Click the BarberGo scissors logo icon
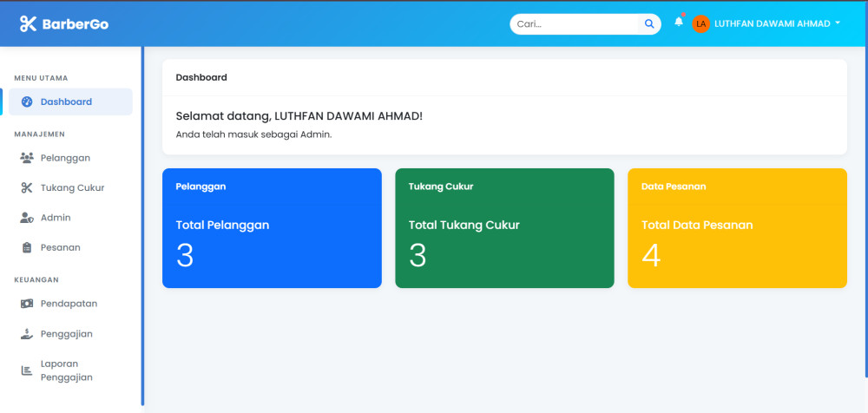868x413 pixels. click(28, 23)
